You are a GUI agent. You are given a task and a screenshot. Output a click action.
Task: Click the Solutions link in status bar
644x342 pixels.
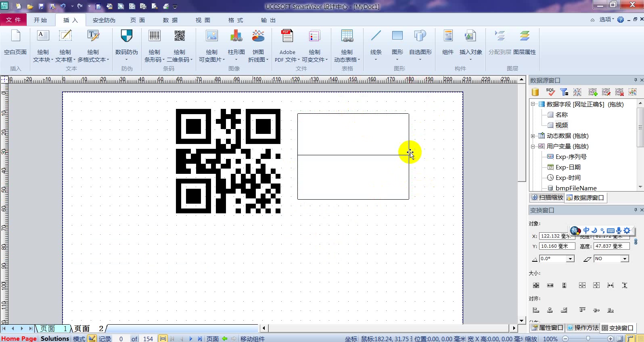point(55,338)
